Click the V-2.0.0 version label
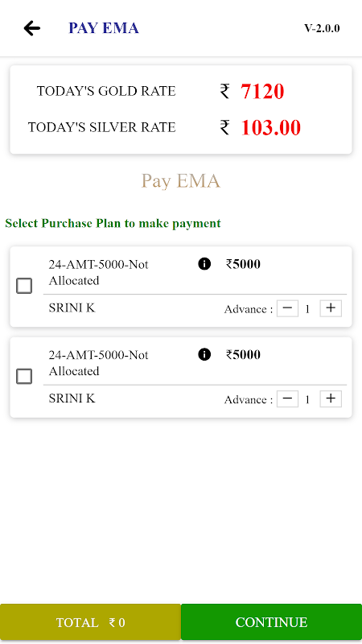 322,28
